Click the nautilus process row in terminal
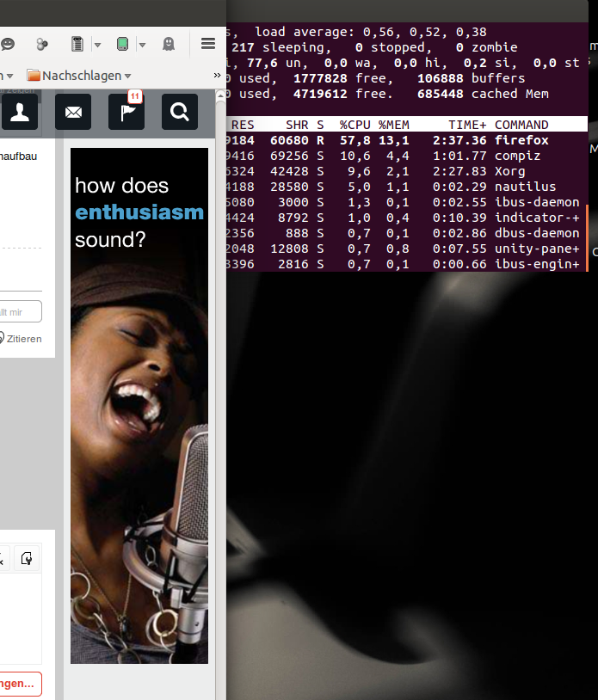Image resolution: width=598 pixels, height=700 pixels. (x=407, y=187)
